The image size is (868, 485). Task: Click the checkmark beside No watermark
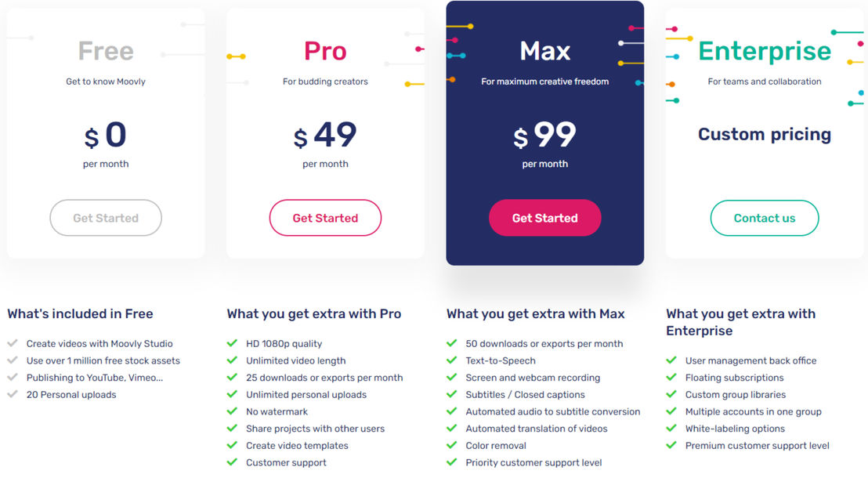pyautogui.click(x=232, y=411)
